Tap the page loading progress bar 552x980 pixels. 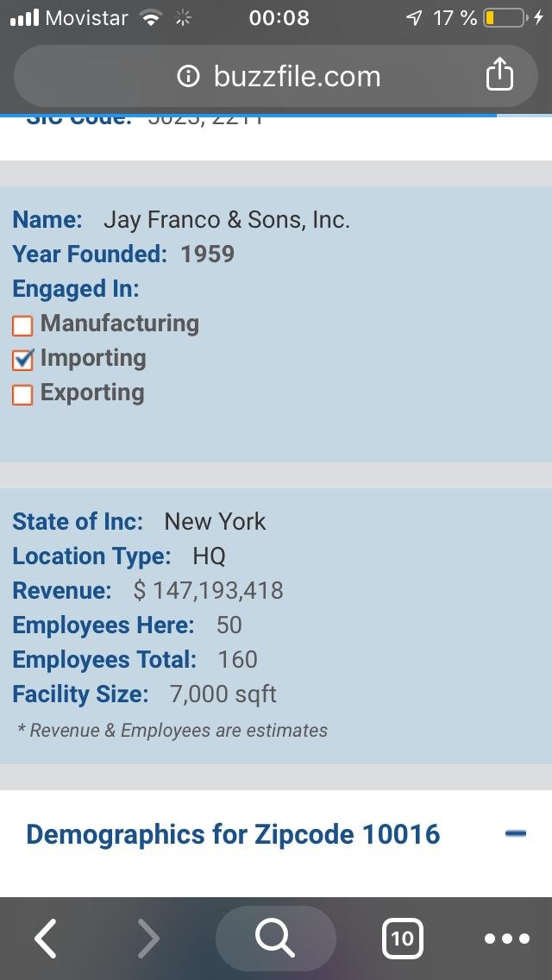[x=248, y=115]
